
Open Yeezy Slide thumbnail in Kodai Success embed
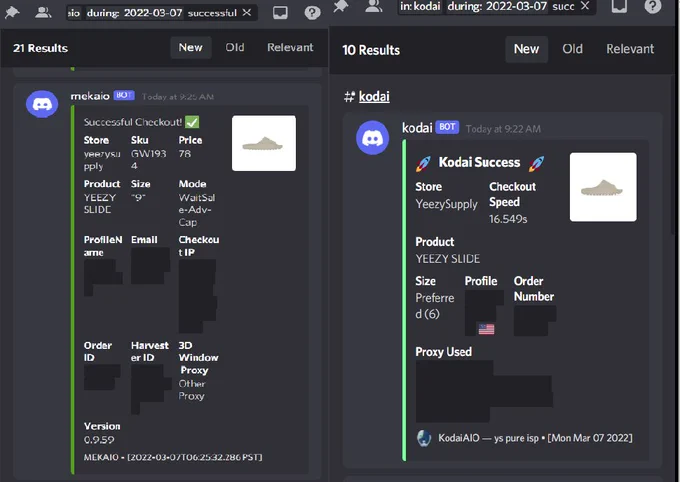[603, 187]
